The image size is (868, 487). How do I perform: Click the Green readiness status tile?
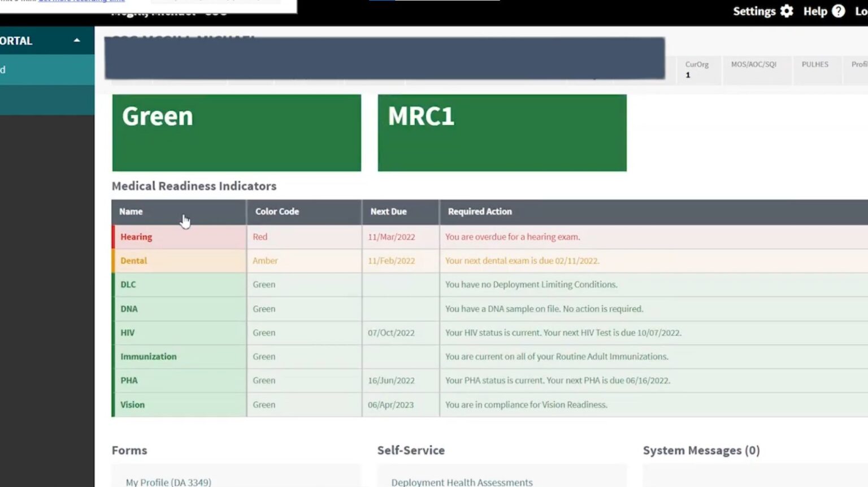(236, 133)
